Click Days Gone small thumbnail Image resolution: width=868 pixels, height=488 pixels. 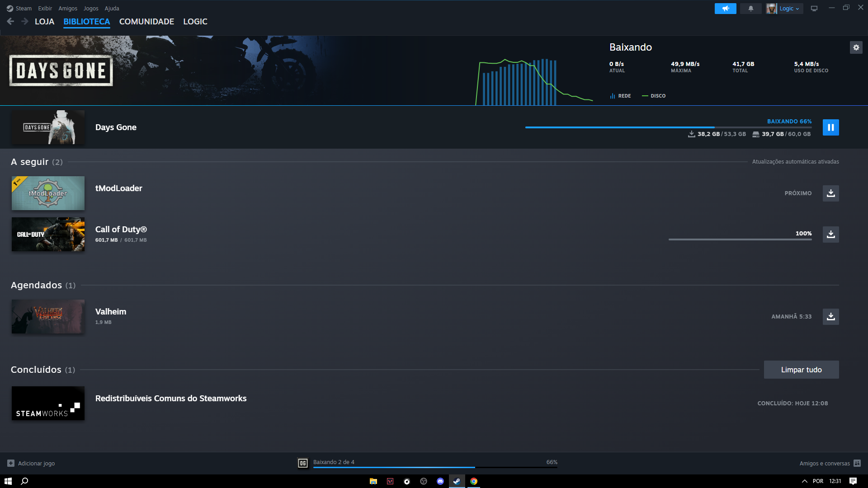(48, 127)
